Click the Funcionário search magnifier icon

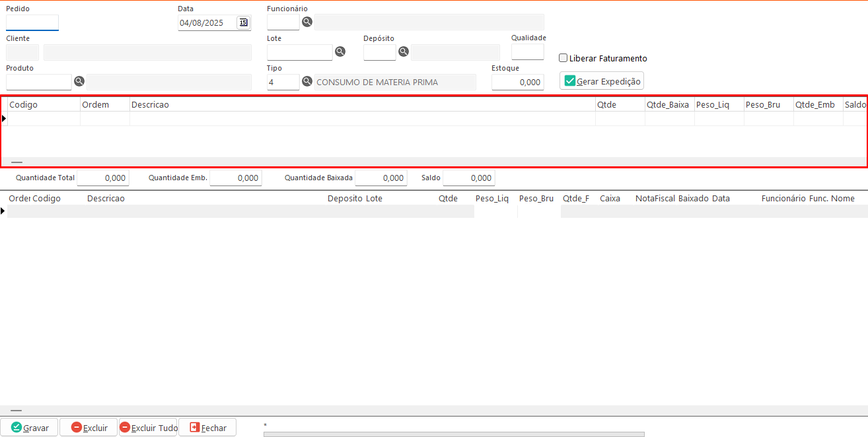(x=307, y=22)
